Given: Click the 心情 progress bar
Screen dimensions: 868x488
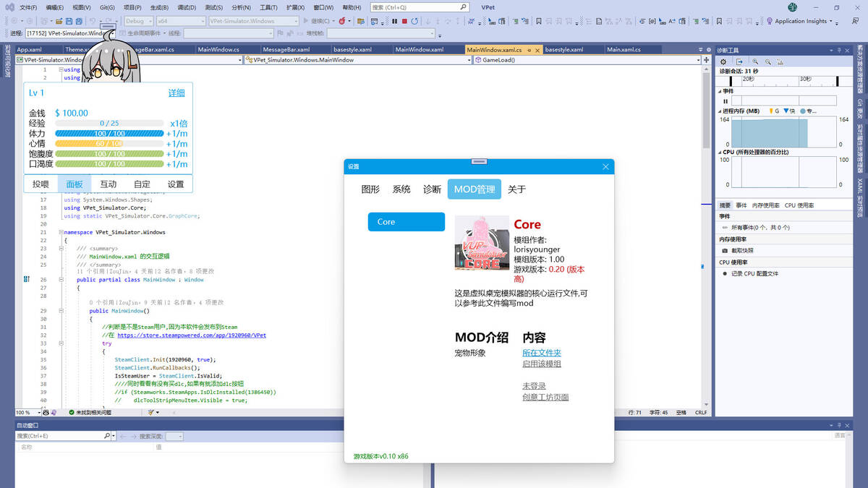Looking at the screenshot, I should click(x=109, y=144).
